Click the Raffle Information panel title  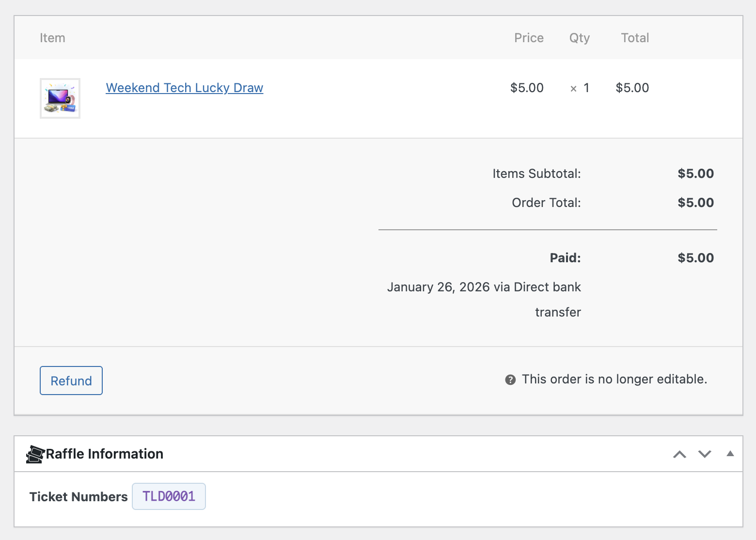(105, 454)
